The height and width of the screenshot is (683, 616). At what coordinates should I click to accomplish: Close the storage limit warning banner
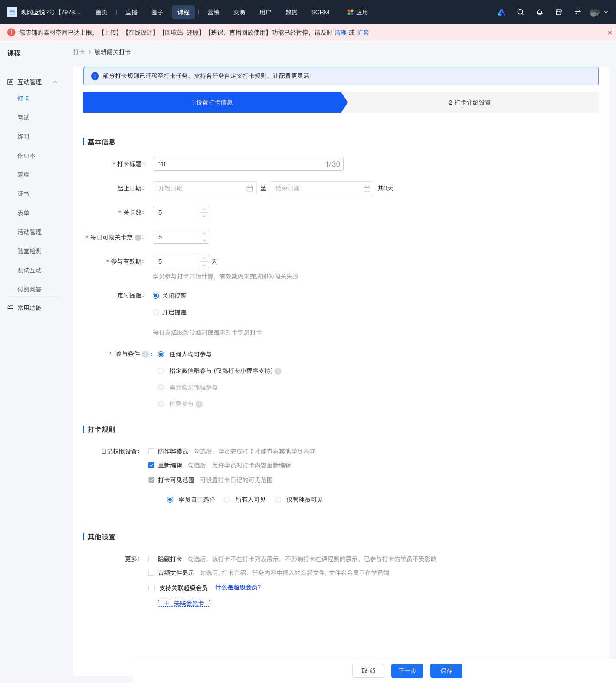(610, 33)
